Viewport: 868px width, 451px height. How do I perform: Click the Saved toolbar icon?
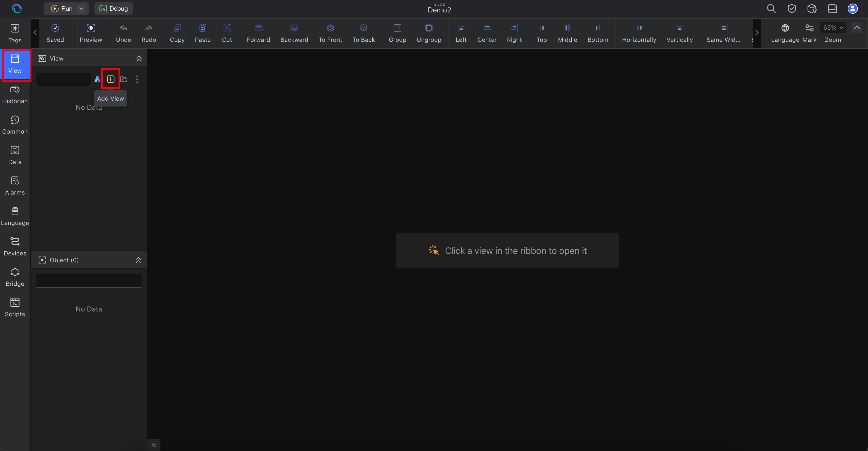click(x=55, y=28)
